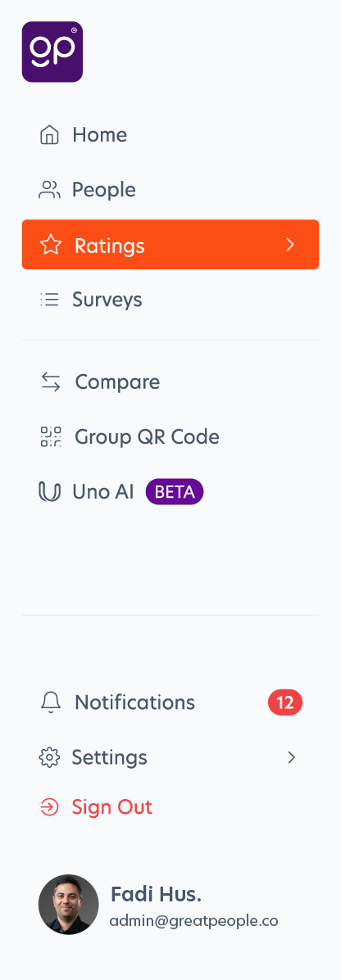This screenshot has width=341, height=980.
Task: Click the Uno AI logo icon
Action: [49, 492]
